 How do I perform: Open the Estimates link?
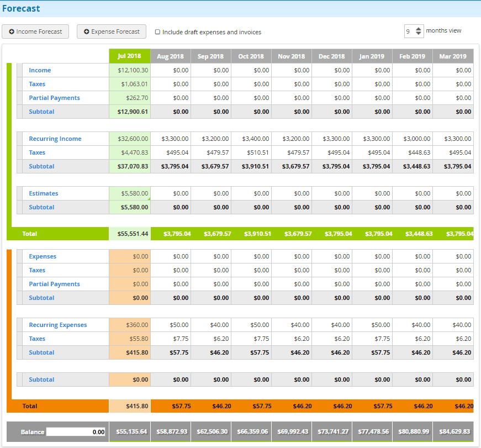point(44,193)
